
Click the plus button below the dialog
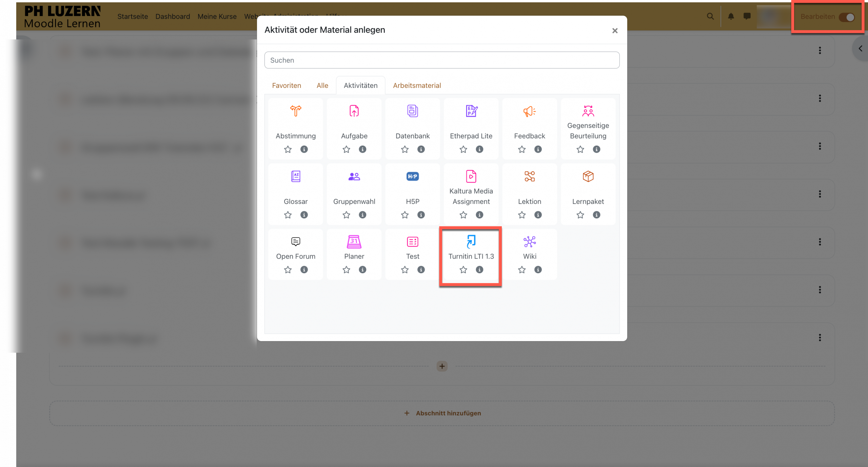click(442, 366)
